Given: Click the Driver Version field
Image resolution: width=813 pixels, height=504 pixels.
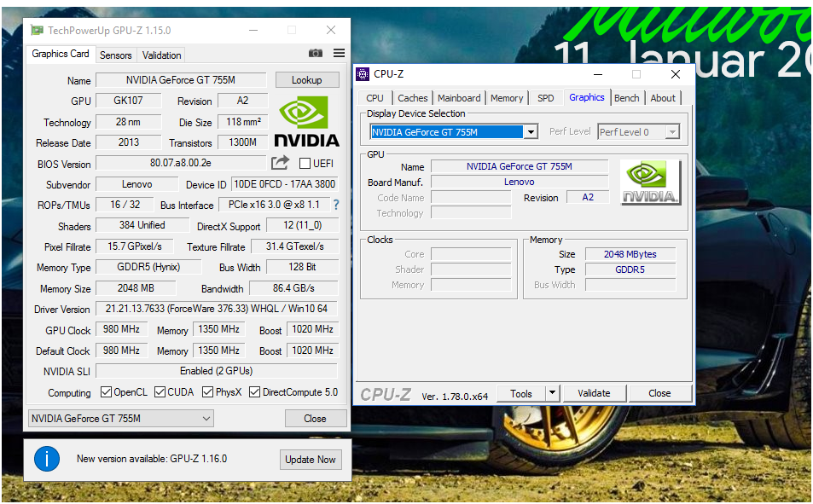Looking at the screenshot, I should pyautogui.click(x=217, y=309).
